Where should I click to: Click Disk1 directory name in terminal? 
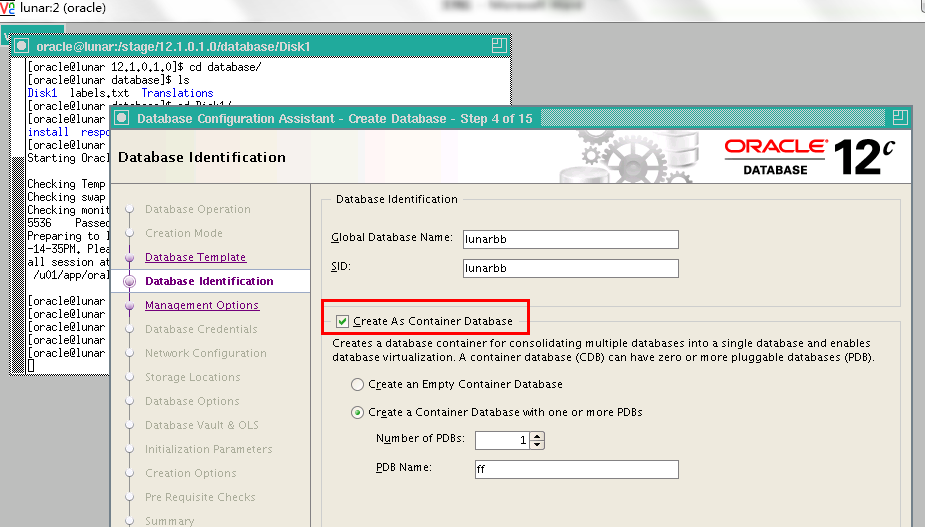pos(42,93)
